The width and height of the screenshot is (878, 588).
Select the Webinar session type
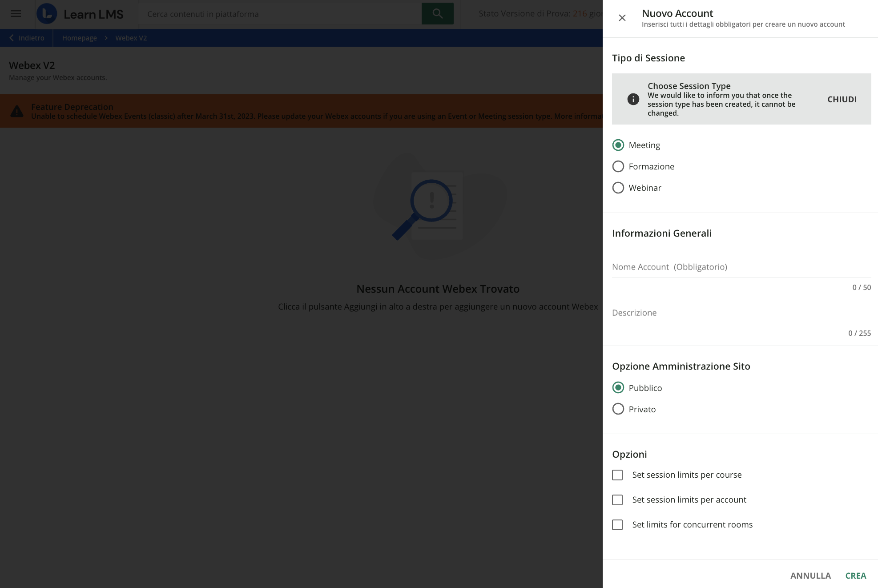[x=618, y=188]
